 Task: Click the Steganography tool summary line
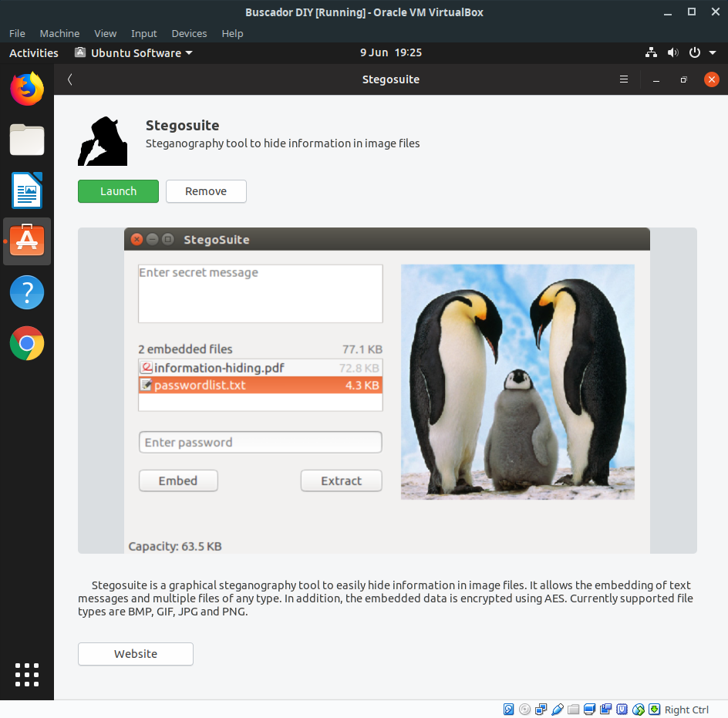point(283,143)
